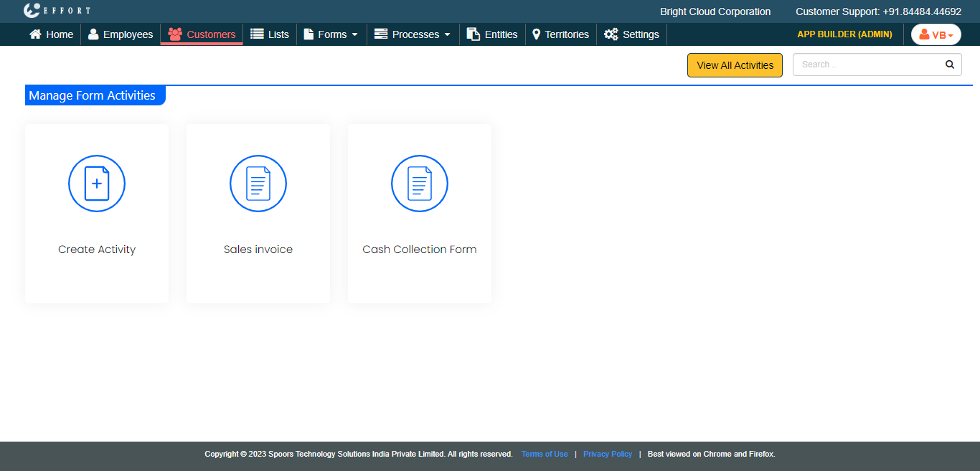
Task: Click the Create Activity plus-document icon
Action: 97,184
